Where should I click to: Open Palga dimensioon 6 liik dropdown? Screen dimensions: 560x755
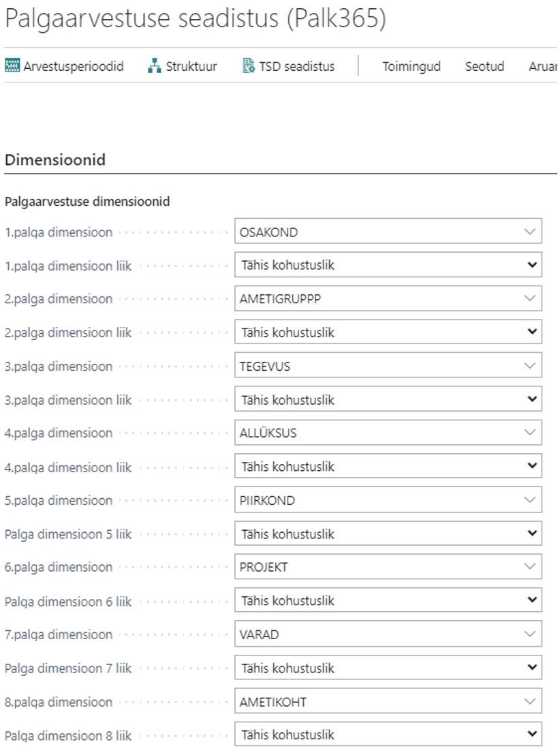tap(388, 600)
